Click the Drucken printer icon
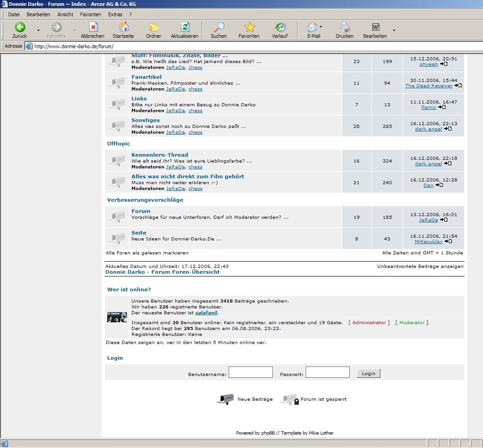The image size is (483, 448). [x=345, y=27]
